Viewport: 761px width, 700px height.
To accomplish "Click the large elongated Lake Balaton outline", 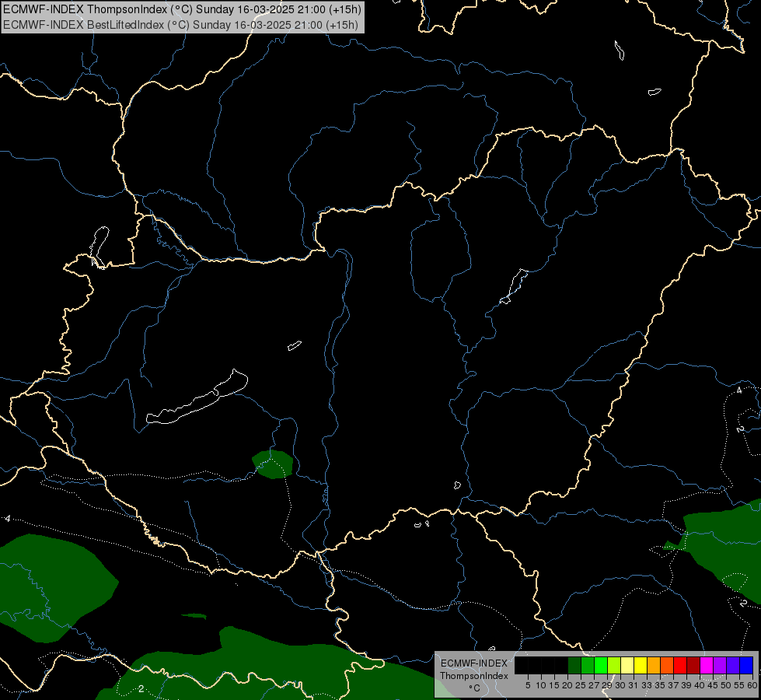I will click(197, 397).
